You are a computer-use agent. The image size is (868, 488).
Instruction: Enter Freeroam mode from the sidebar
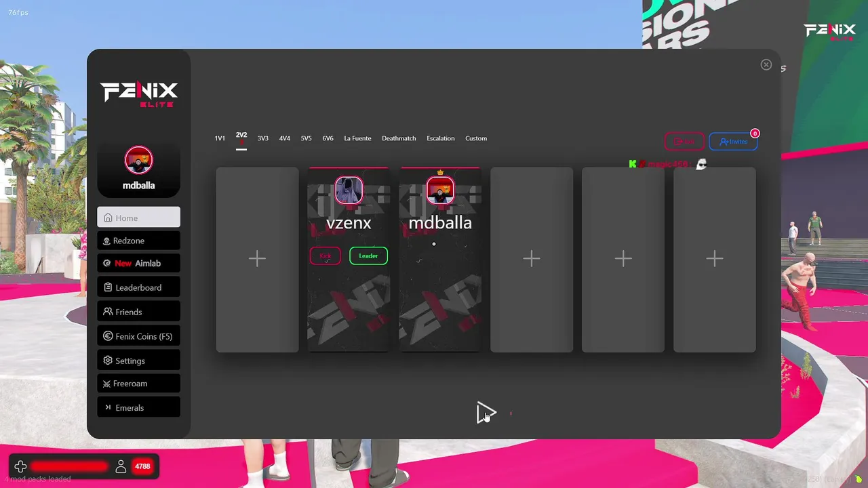(x=138, y=383)
